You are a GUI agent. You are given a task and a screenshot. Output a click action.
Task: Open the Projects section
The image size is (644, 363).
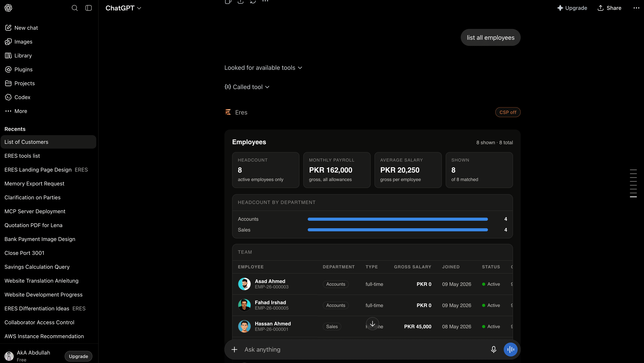coord(48,83)
